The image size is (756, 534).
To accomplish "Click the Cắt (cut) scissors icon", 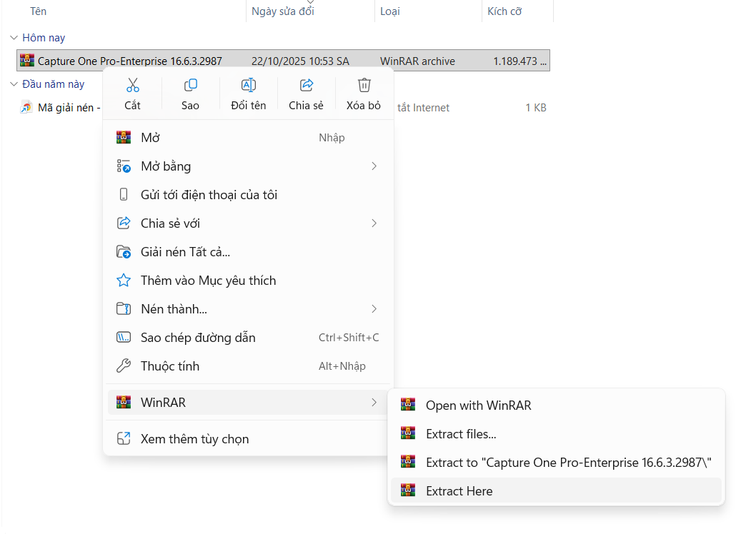I will pyautogui.click(x=132, y=86).
